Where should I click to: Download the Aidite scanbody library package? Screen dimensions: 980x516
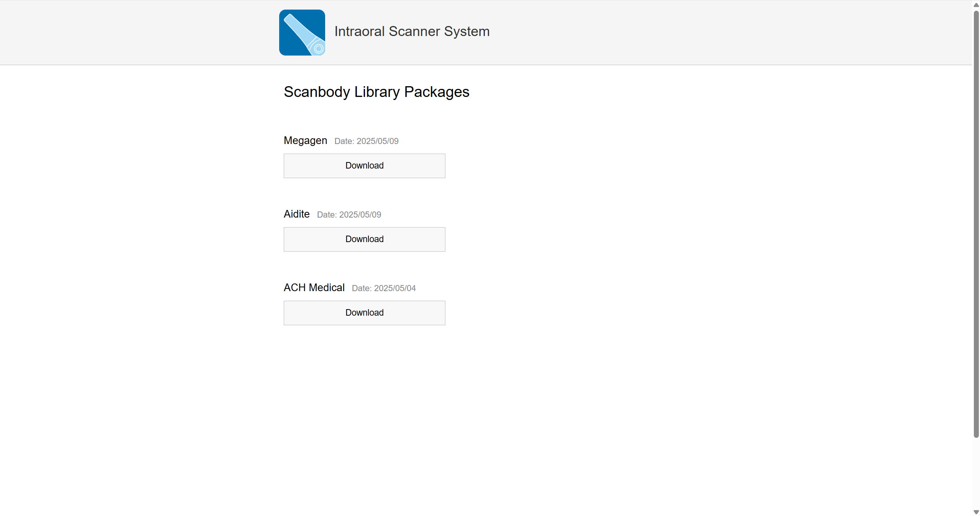pos(364,239)
